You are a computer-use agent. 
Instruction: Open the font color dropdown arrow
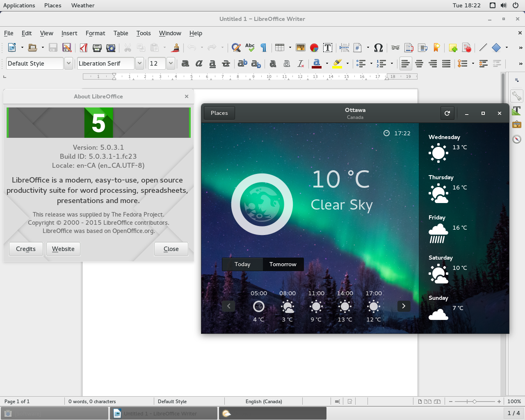(327, 64)
